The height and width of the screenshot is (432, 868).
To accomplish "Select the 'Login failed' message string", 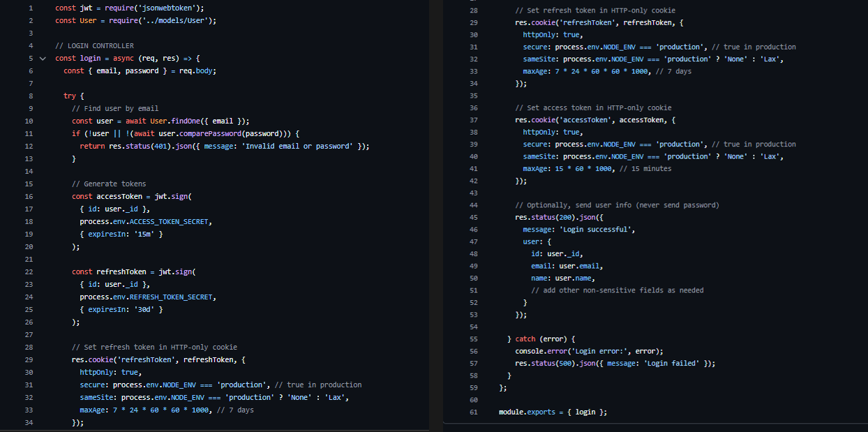I will (x=673, y=363).
